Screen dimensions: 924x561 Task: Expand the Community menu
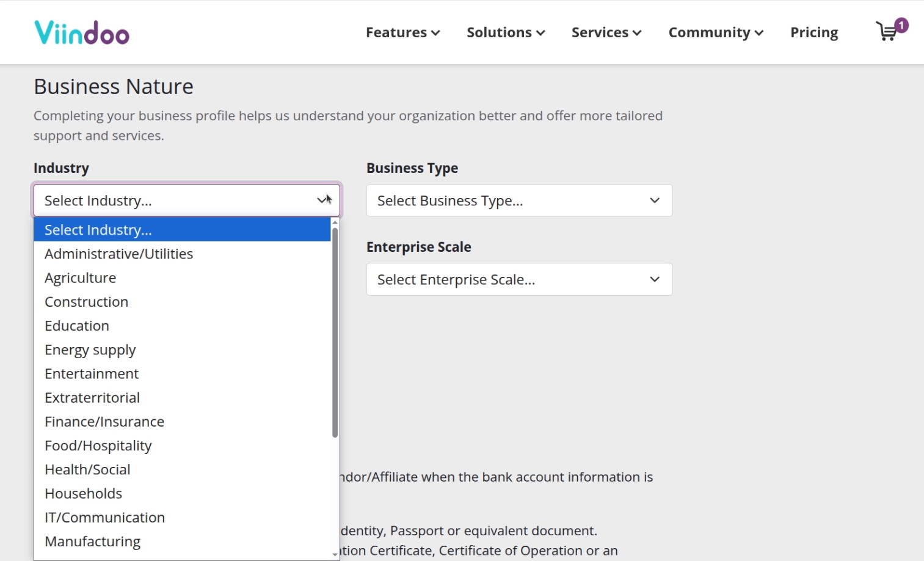716,32
